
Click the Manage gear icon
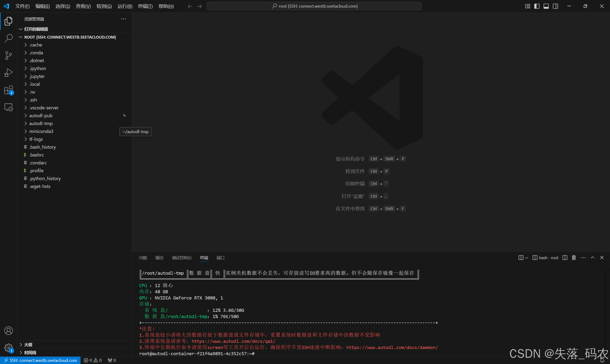click(9, 347)
